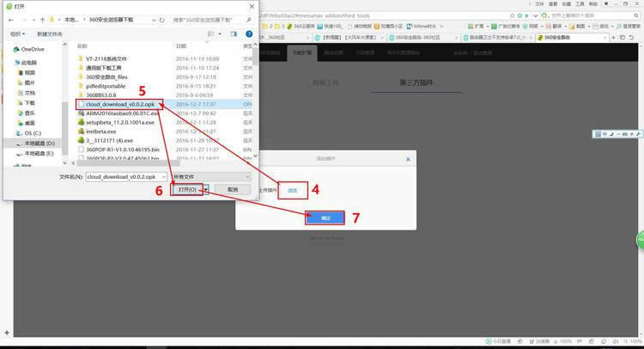Viewport: 644px width, 349px height.
Task: Click the file name input field
Action: click(126, 177)
